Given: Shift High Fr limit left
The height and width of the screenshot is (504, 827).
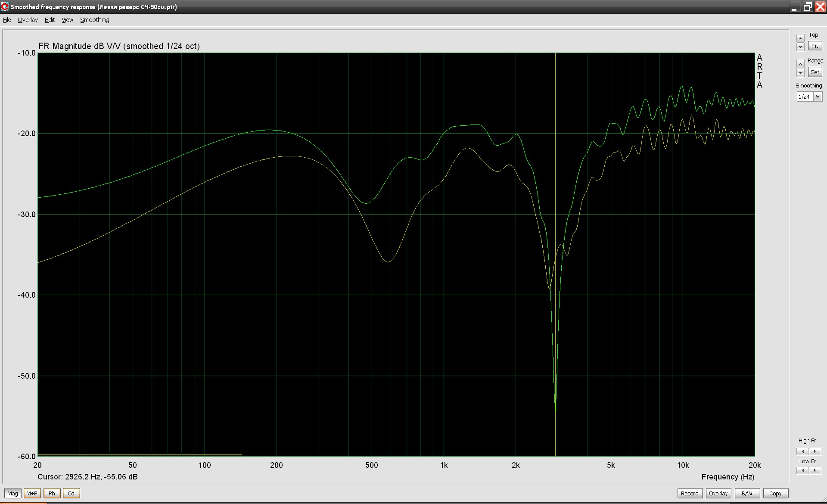Looking at the screenshot, I should tap(802, 451).
